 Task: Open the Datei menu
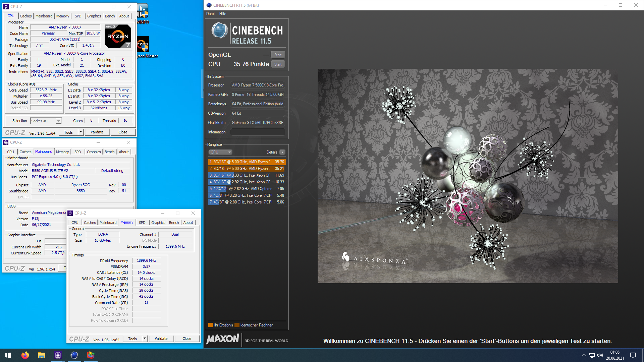[x=210, y=14]
